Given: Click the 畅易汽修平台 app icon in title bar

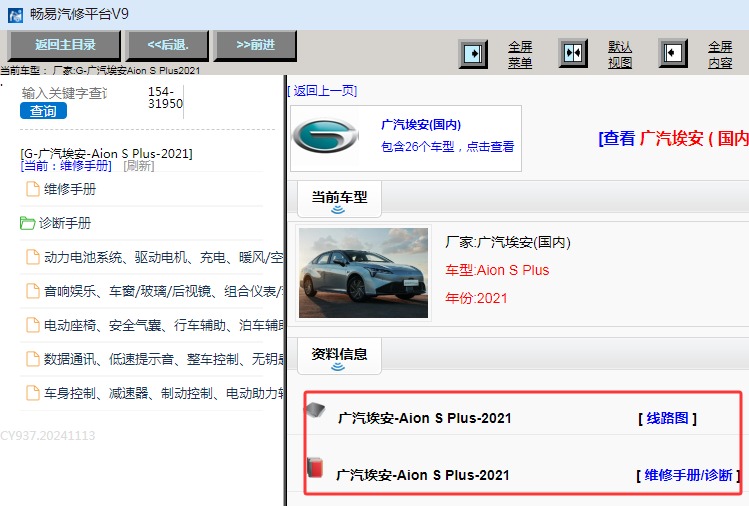Looking at the screenshot, I should tap(15, 15).
